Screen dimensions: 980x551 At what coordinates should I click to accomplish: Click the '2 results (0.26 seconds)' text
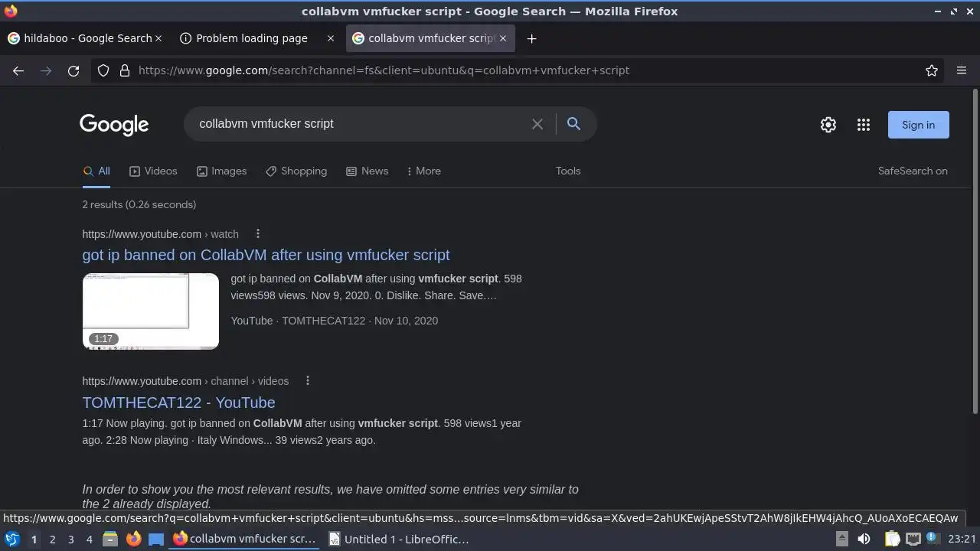click(139, 204)
